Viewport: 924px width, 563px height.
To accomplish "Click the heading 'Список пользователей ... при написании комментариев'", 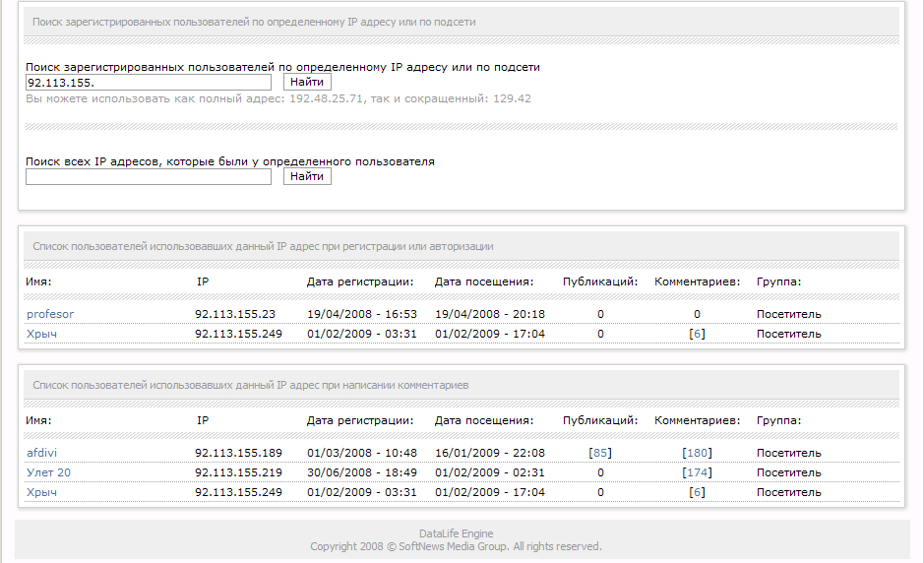I will click(x=251, y=385).
